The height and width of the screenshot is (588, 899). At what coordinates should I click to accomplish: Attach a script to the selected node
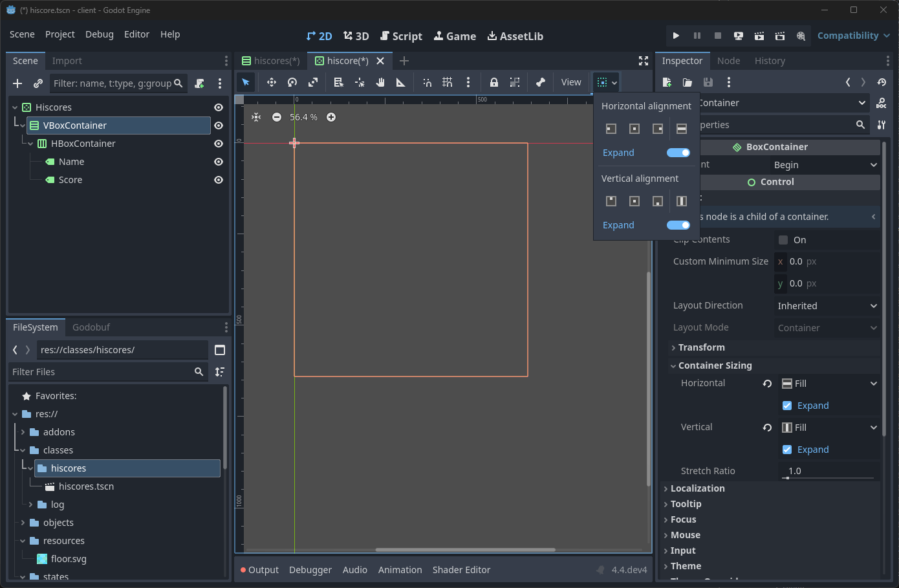199,83
